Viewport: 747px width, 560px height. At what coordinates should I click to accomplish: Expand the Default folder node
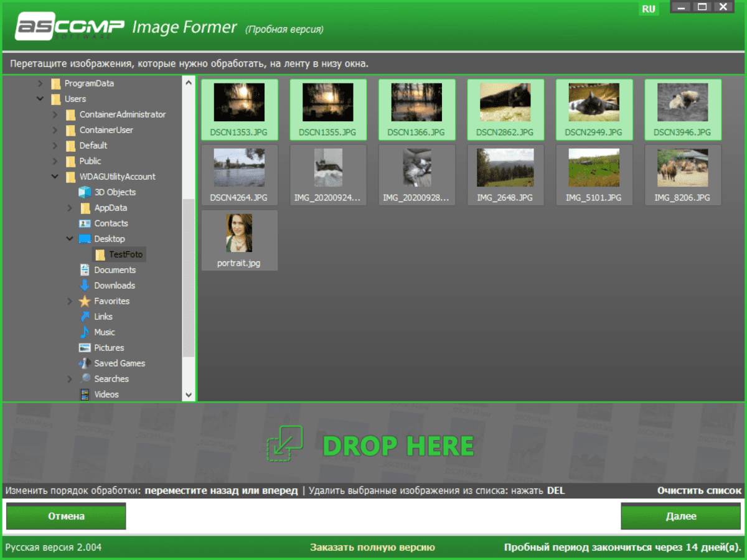pos(55,146)
